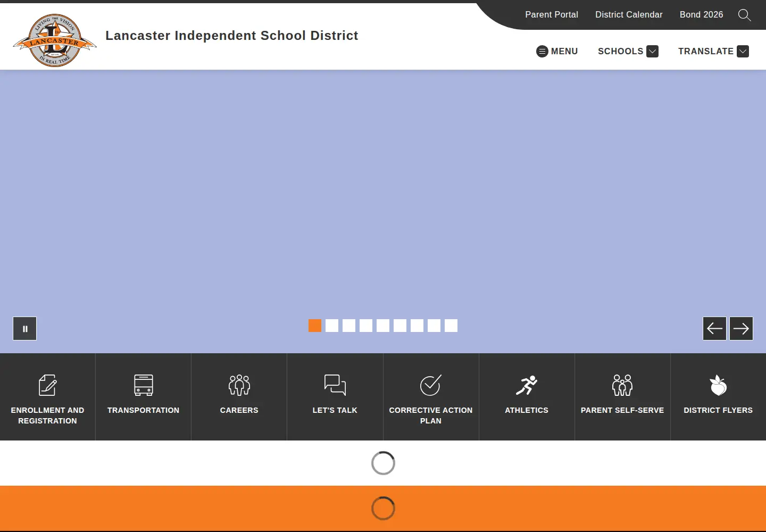Click the Corrective Action Plan checkmark icon
766x532 pixels.
click(431, 385)
